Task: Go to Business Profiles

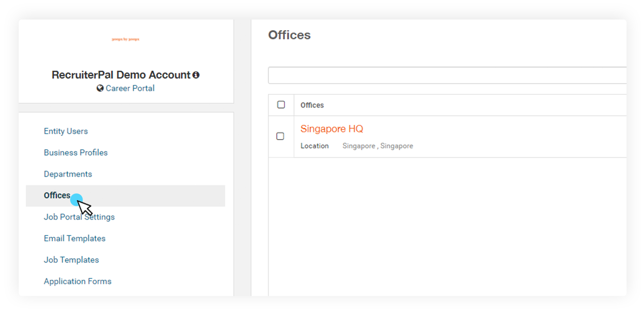Action: (x=76, y=152)
